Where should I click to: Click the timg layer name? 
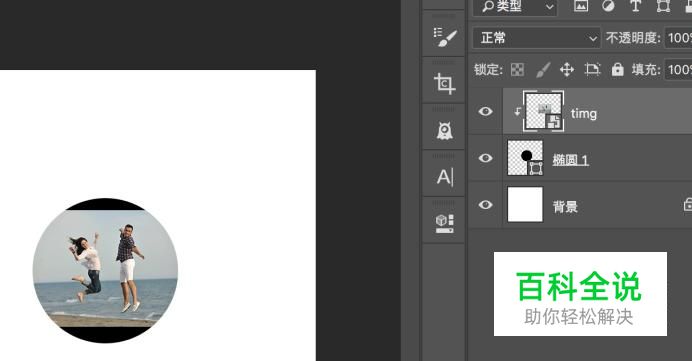tap(583, 114)
